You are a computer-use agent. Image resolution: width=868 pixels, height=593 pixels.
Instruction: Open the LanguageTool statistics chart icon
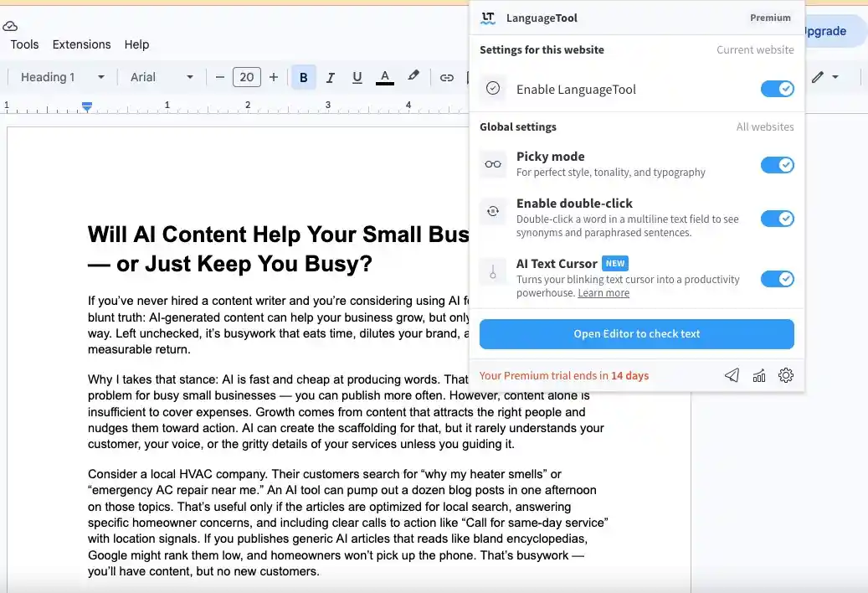[x=759, y=375]
